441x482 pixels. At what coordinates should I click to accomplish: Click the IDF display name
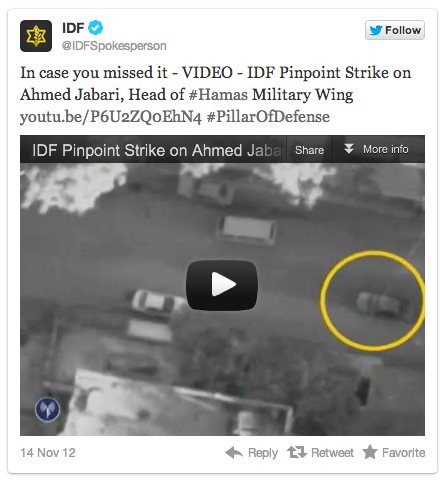pos(73,28)
